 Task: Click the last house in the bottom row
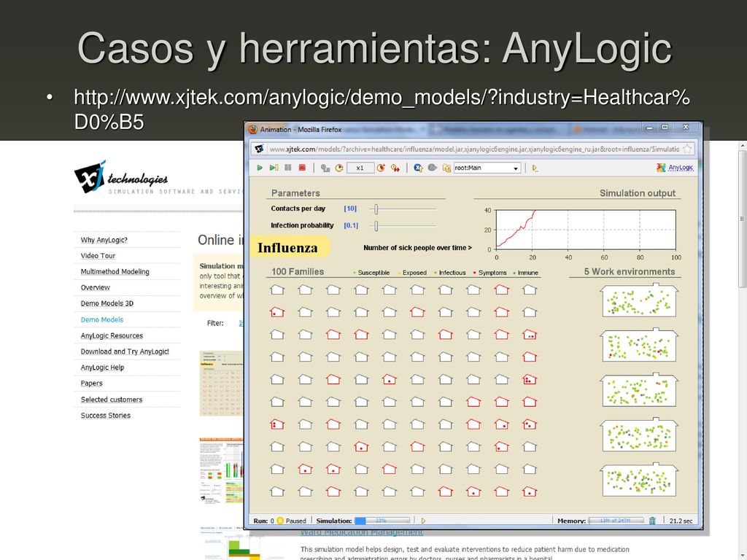point(530,491)
